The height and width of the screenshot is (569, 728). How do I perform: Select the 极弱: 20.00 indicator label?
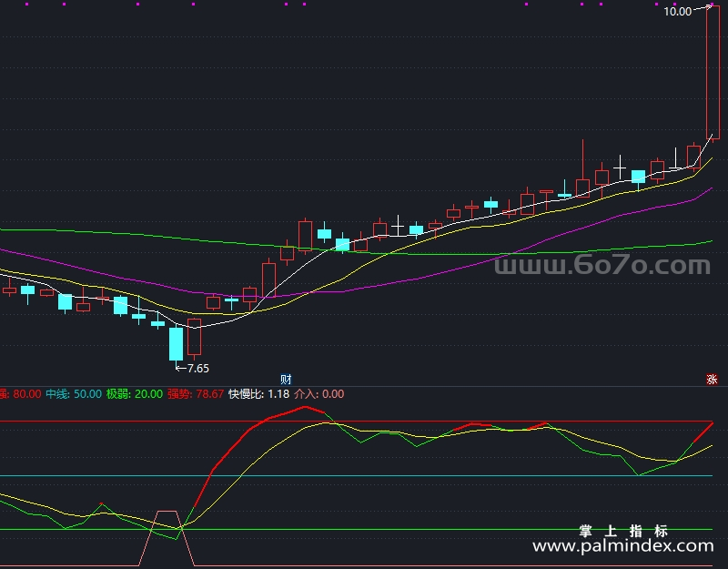pos(135,394)
